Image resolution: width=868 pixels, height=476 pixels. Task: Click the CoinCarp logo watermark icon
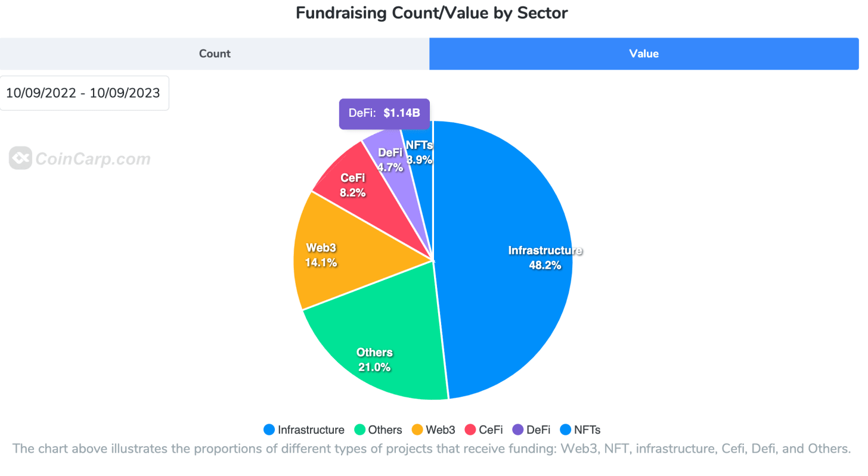point(20,158)
